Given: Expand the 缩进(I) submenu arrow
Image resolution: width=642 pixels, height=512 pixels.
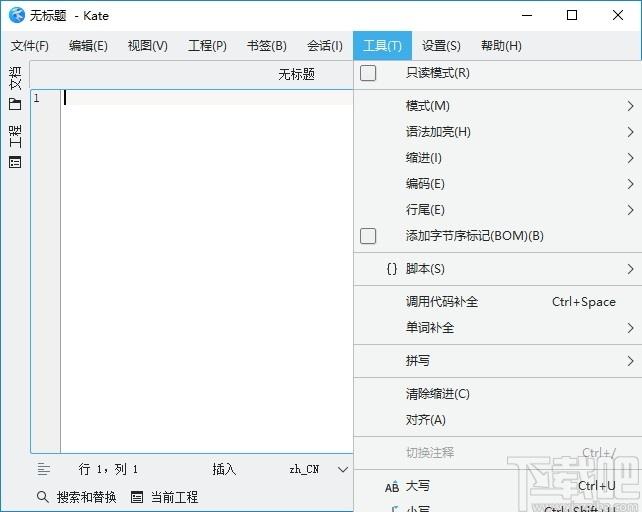Looking at the screenshot, I should (630, 158).
